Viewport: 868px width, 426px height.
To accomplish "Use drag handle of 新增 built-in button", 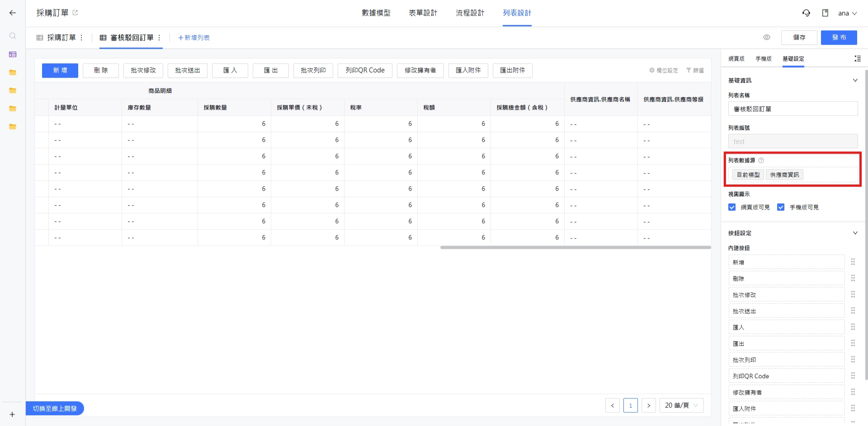I will [853, 262].
